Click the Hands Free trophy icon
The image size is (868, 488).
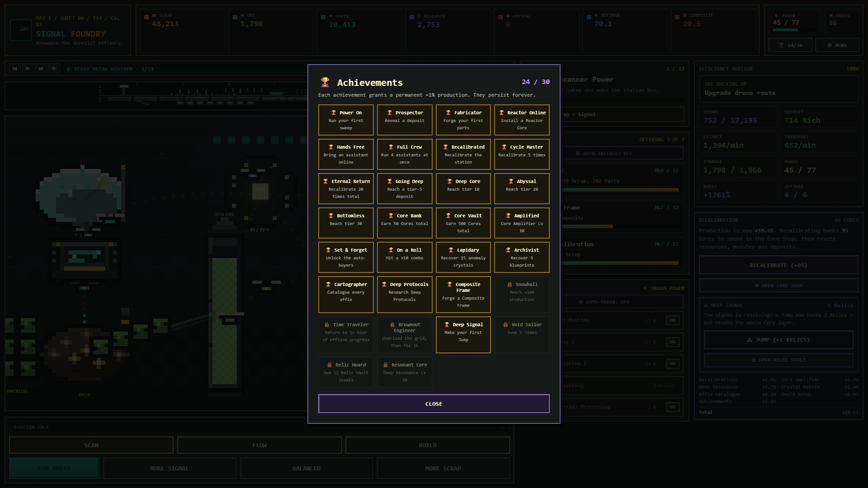point(331,147)
